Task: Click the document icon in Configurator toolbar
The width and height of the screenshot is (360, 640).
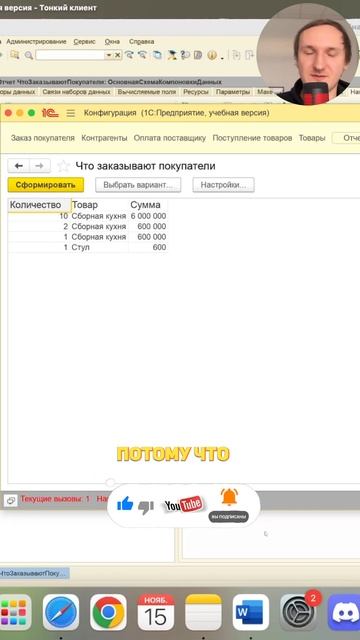Action: pyautogui.click(x=198, y=55)
